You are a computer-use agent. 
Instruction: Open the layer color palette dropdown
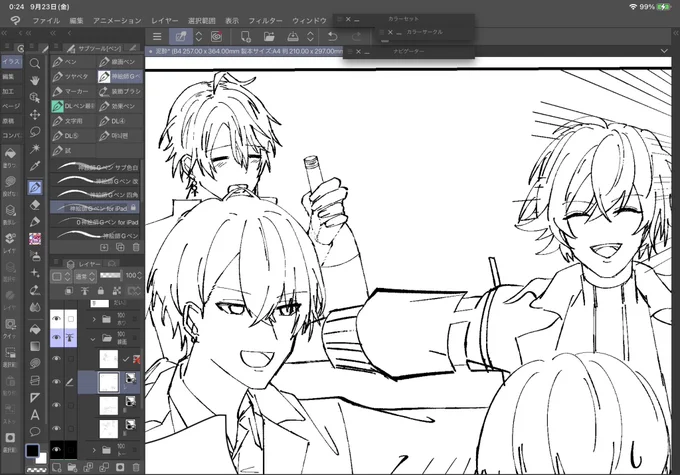(x=60, y=276)
